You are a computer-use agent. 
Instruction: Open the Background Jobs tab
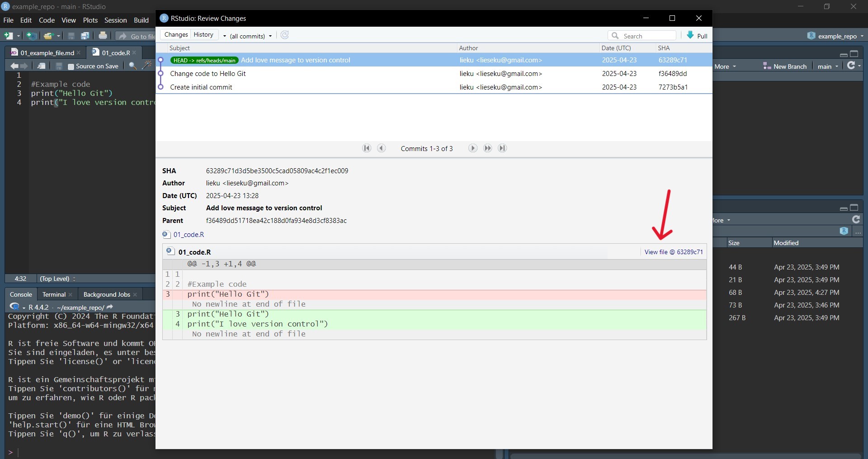(107, 294)
